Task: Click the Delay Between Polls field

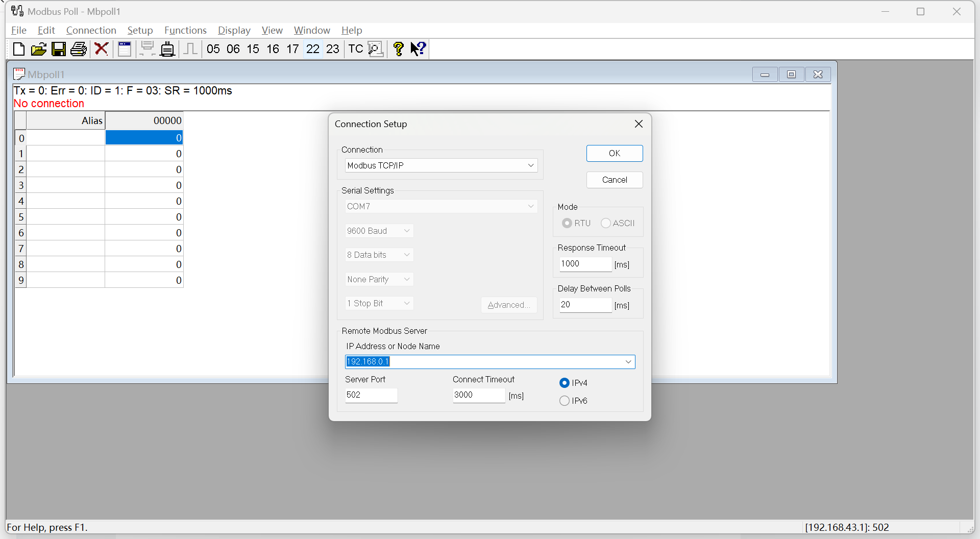Action: [585, 305]
